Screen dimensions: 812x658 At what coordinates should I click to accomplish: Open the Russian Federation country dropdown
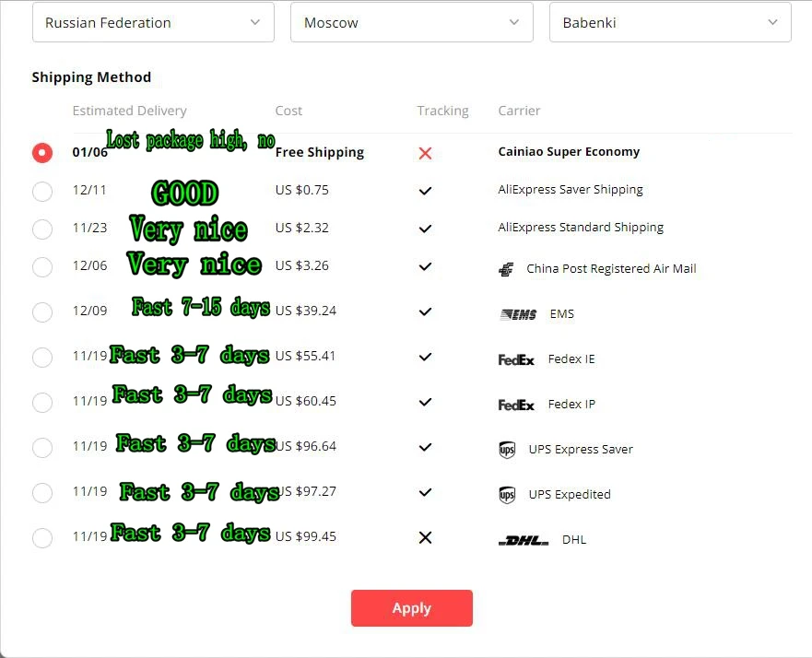[153, 22]
